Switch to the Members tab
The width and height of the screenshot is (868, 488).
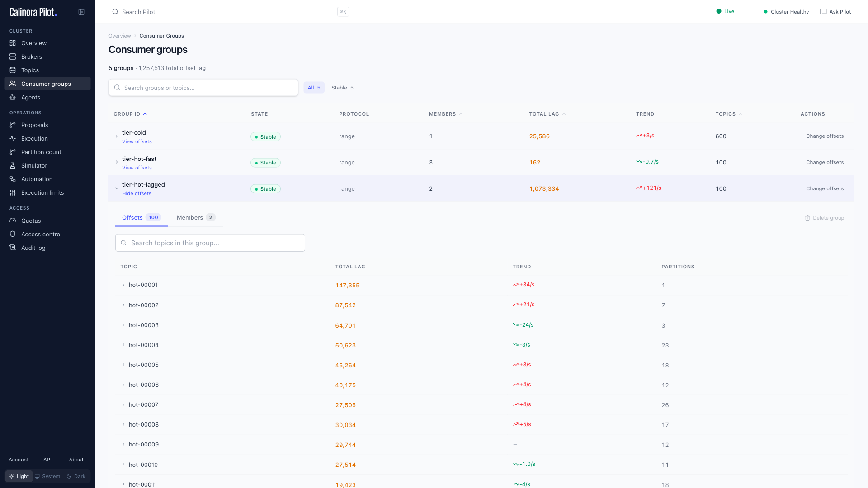point(196,217)
